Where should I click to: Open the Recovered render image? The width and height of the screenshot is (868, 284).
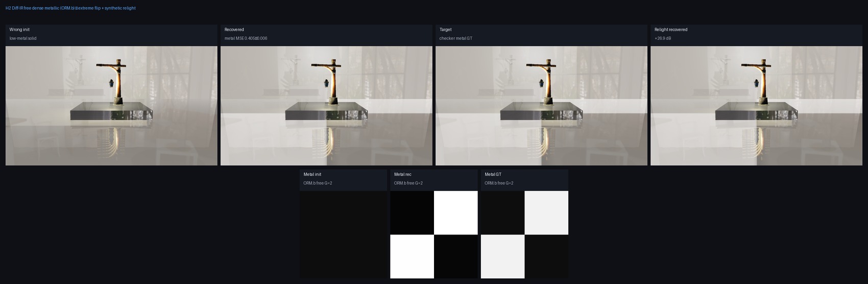click(326, 106)
